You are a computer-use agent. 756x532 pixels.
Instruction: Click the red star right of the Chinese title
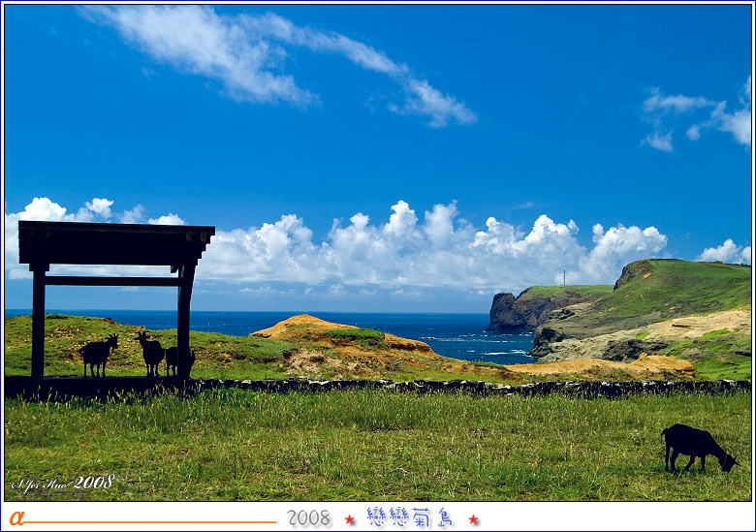click(474, 519)
